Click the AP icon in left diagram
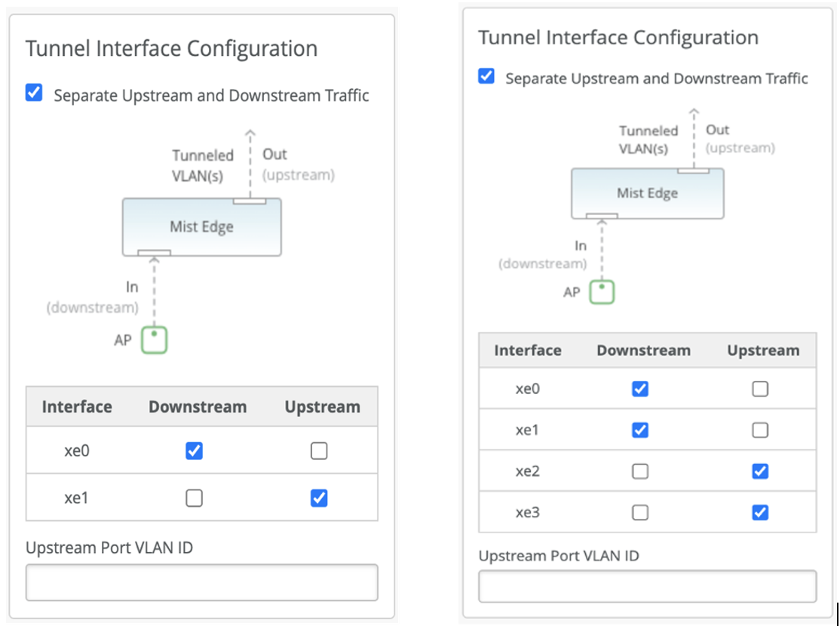 coord(154,341)
